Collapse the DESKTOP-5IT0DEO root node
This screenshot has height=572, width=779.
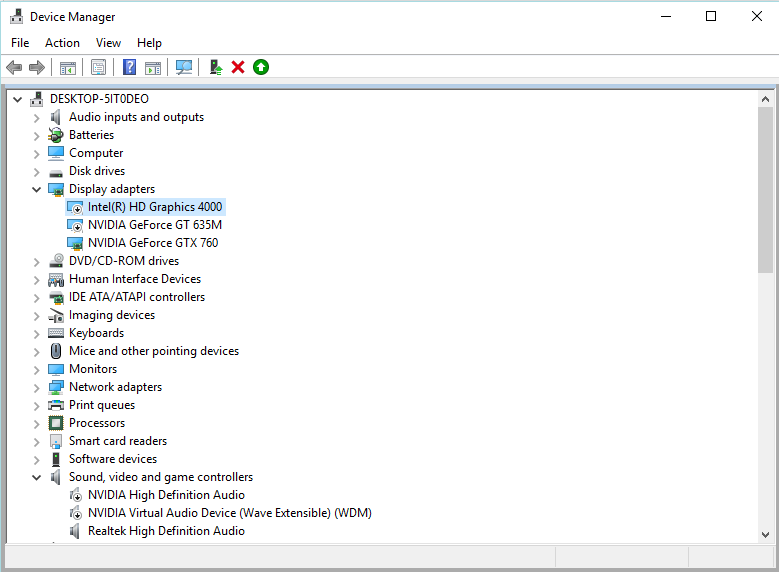[17, 99]
